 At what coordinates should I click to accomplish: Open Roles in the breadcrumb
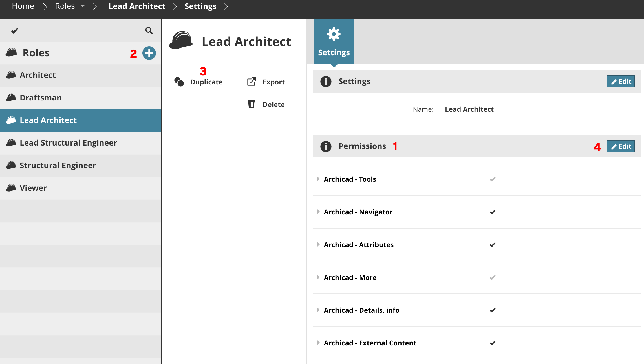[65, 6]
